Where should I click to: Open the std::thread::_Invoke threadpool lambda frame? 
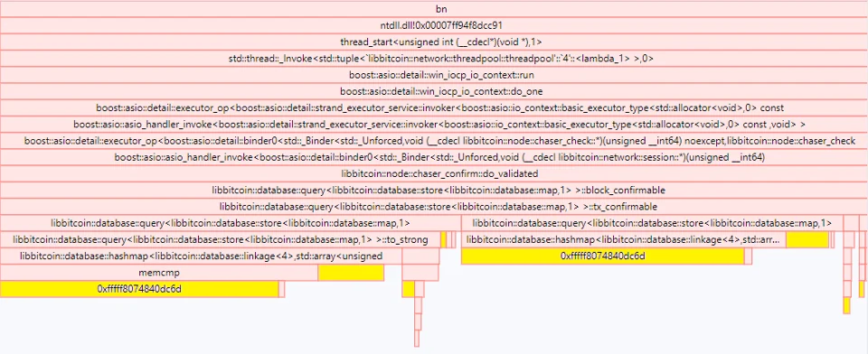coord(434,59)
